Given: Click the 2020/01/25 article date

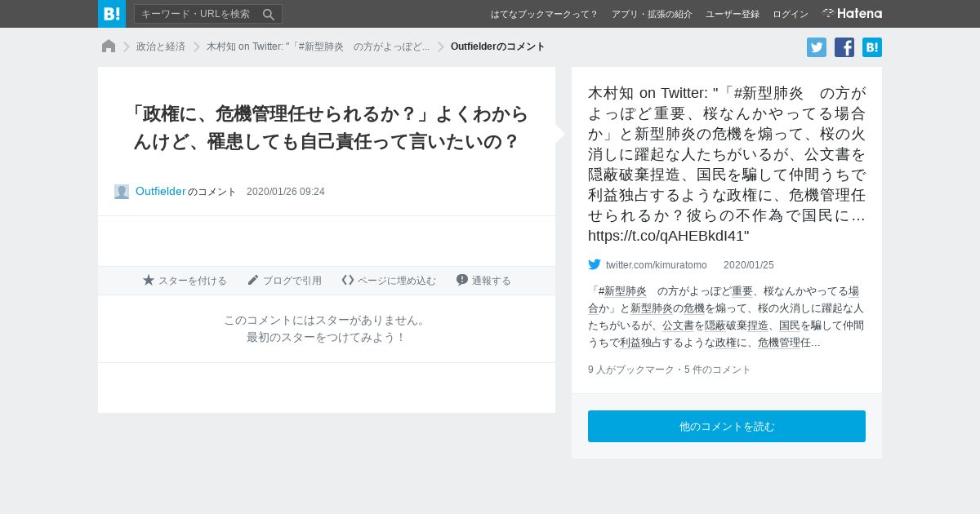Looking at the screenshot, I should click(x=749, y=265).
